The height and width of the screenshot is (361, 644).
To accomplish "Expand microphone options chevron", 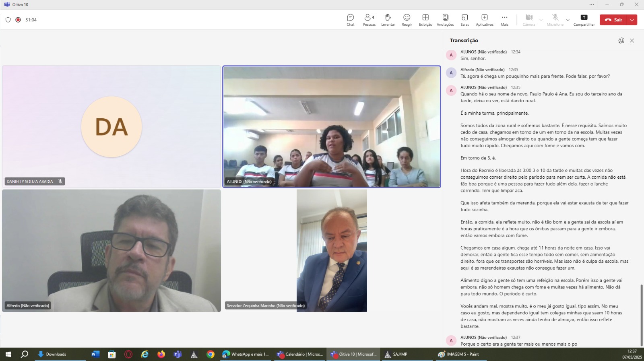I will [568, 20].
